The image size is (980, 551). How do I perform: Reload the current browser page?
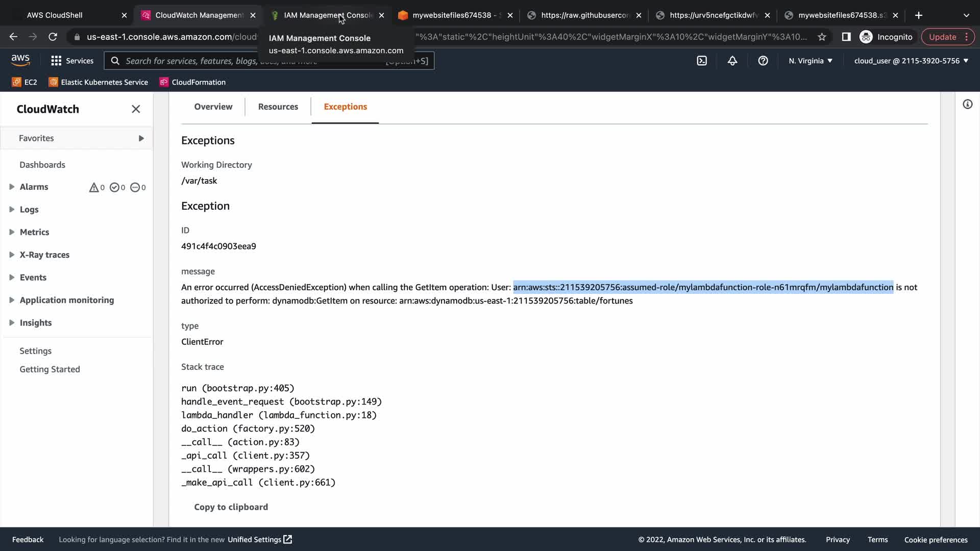coord(53,37)
